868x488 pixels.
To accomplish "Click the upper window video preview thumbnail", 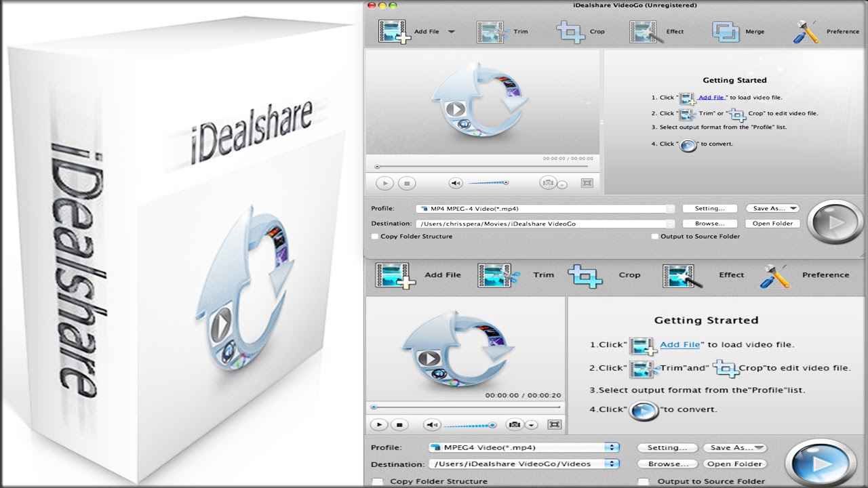I will pos(482,102).
